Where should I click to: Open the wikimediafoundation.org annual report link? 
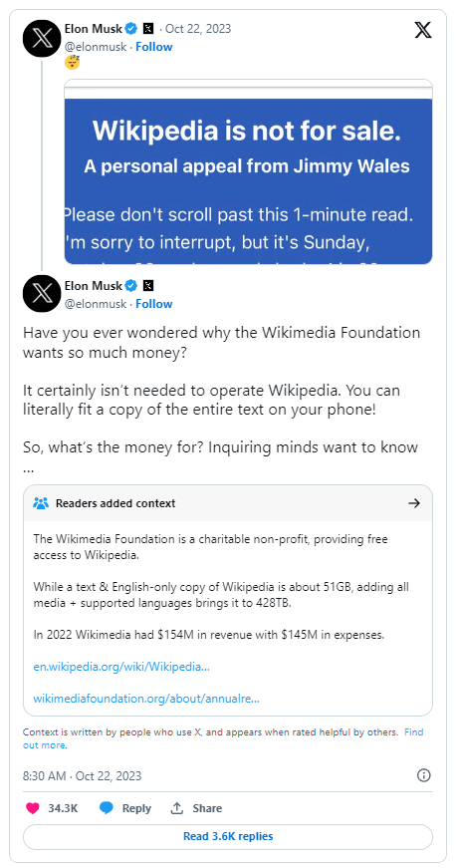coord(146,698)
